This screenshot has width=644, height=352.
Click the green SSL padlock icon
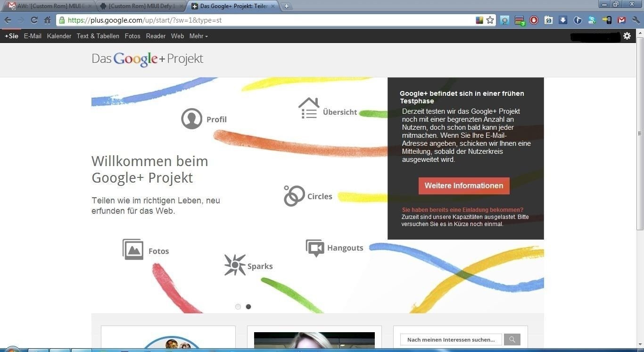tap(61, 20)
